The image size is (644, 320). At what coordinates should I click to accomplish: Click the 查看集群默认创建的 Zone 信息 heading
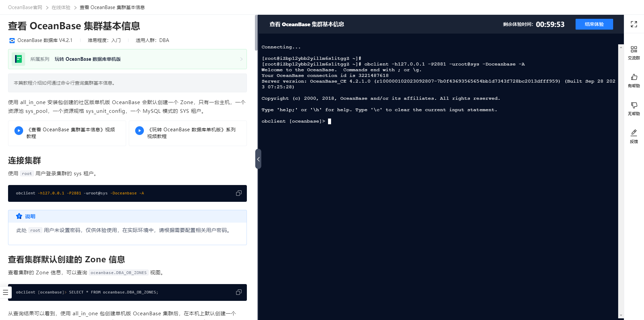click(66, 260)
